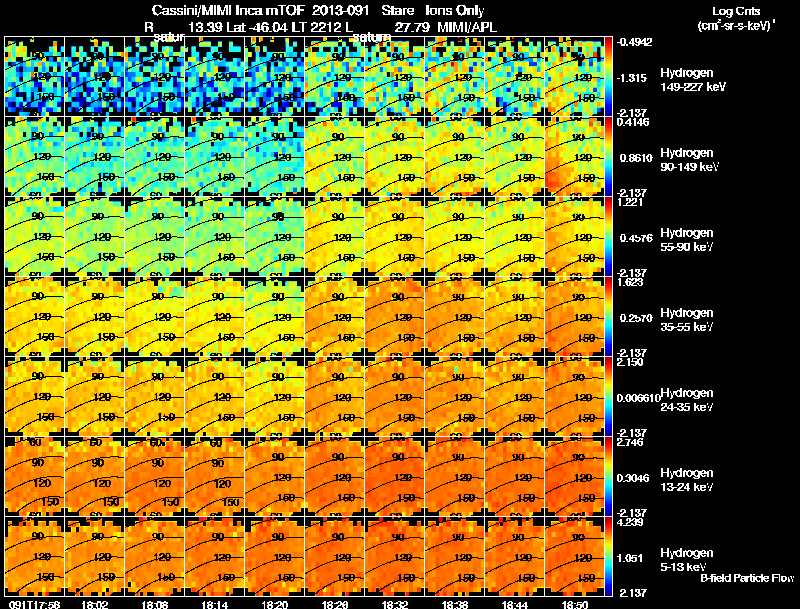
Task: Click the 'Hydrogen 5-13 keV' row label
Action: click(x=686, y=560)
